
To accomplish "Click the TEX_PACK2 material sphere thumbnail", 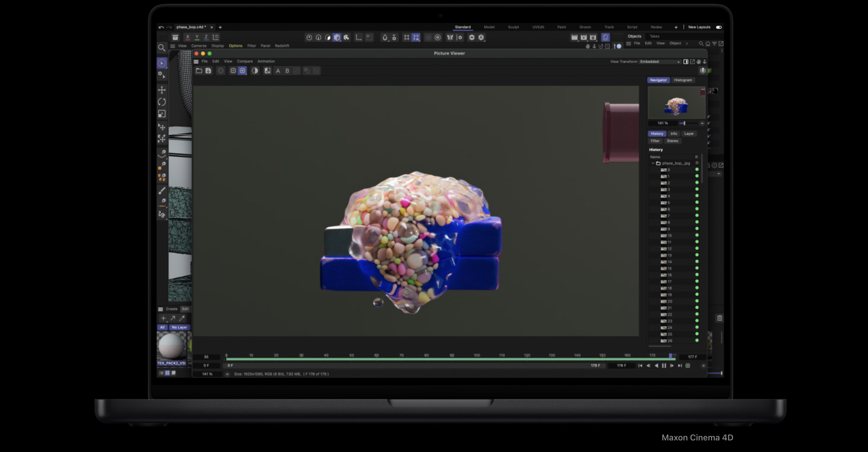I will 171,345.
